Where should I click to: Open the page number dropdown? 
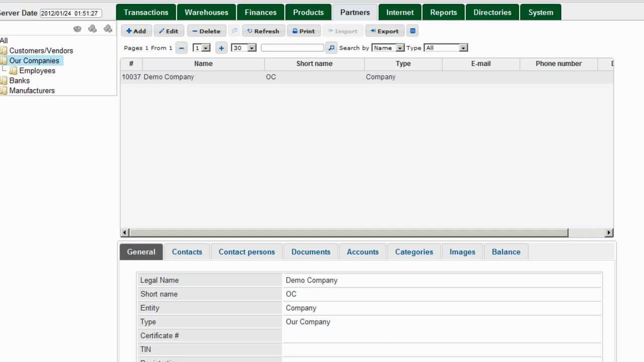coord(201,48)
